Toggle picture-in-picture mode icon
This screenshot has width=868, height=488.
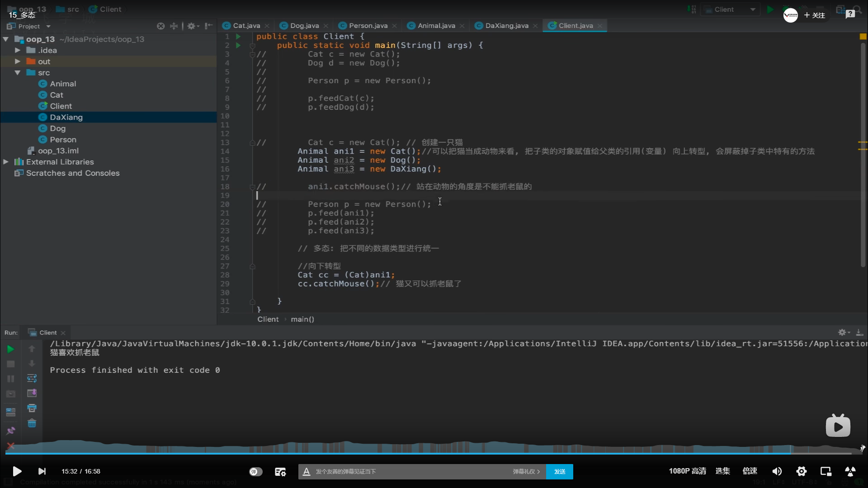(x=826, y=471)
